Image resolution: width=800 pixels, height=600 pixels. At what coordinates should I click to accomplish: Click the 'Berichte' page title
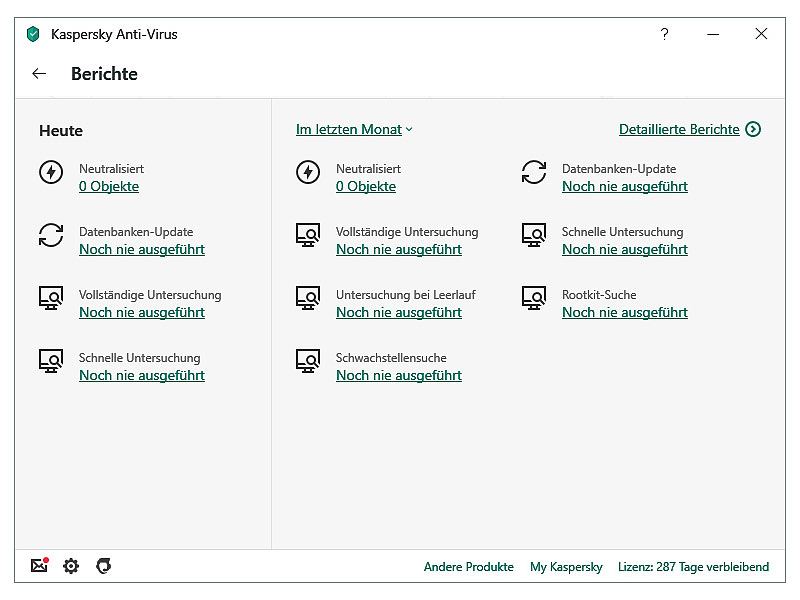tap(104, 74)
